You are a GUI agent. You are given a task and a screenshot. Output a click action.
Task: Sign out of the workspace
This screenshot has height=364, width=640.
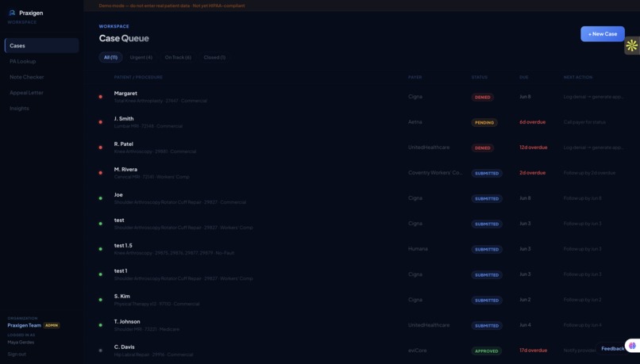tap(17, 354)
